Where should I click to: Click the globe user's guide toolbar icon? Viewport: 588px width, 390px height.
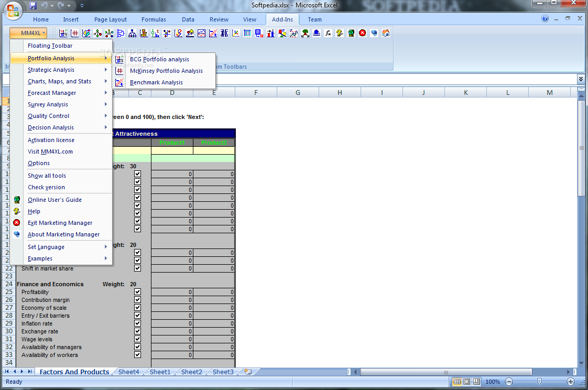pos(351,34)
